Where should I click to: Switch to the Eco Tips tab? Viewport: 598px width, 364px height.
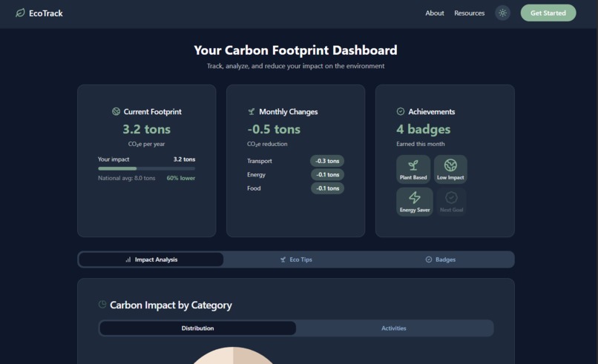[296, 259]
